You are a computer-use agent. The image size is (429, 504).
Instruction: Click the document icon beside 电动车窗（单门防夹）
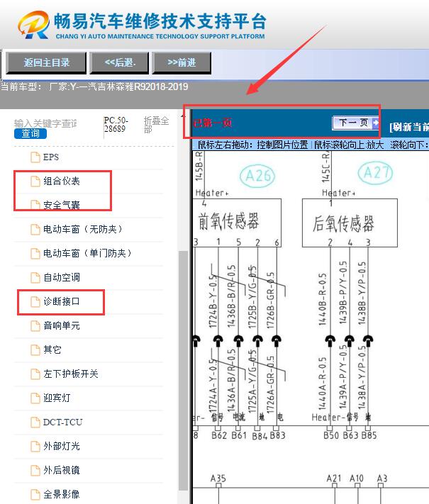coord(35,253)
